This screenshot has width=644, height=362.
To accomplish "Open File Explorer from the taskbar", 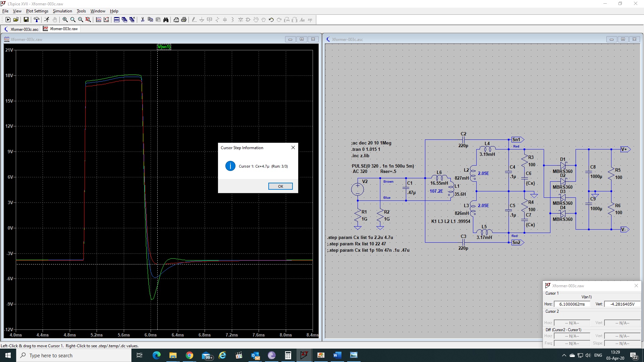I will tap(173, 355).
